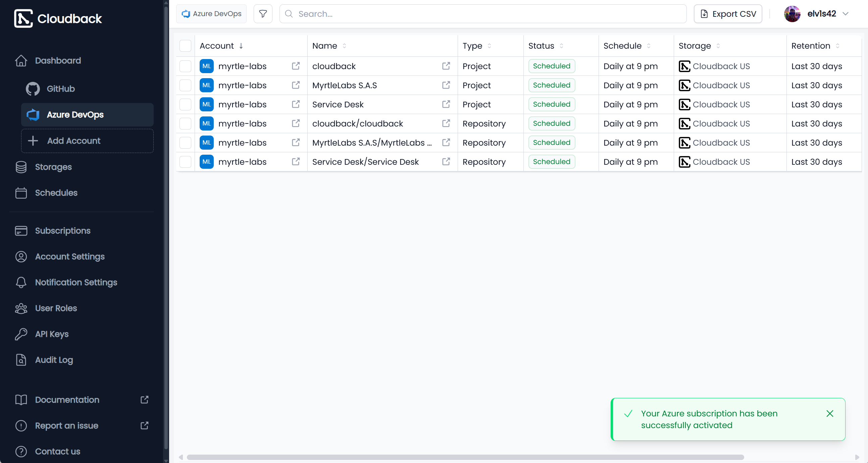Open external link for cloudback project name
Viewport: 868px width, 463px height.
(446, 66)
